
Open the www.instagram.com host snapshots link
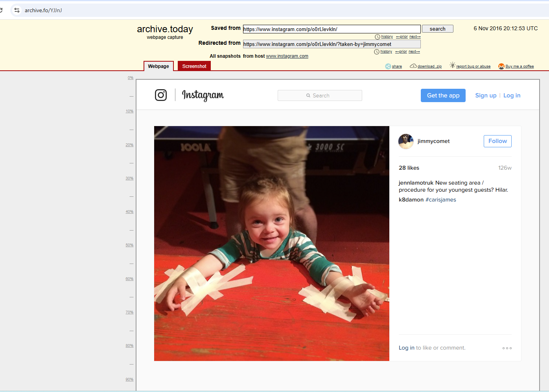(287, 56)
